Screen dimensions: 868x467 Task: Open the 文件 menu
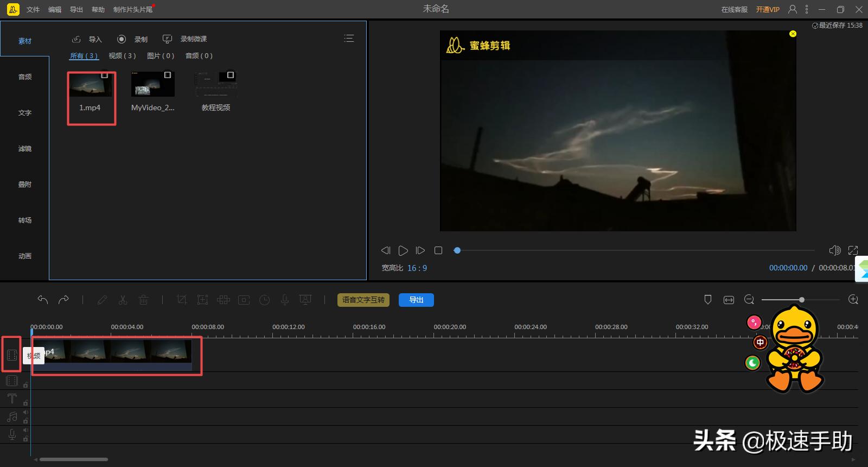coord(33,10)
